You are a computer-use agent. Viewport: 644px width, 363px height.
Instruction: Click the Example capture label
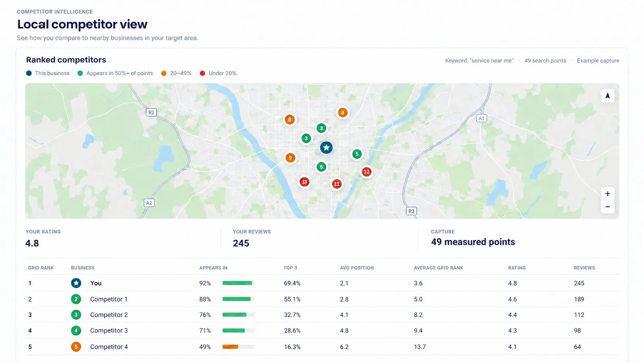(598, 61)
